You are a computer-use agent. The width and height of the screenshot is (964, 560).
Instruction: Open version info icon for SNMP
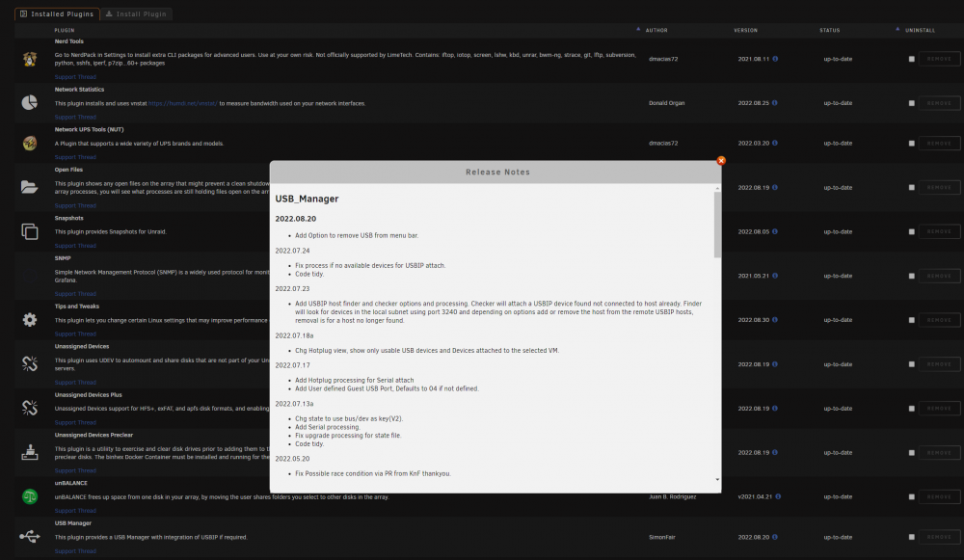point(775,276)
